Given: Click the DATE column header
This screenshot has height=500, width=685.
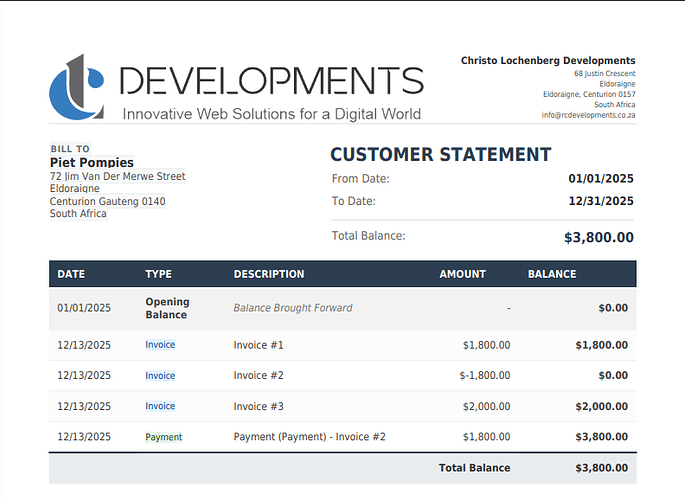Looking at the screenshot, I should [71, 274].
